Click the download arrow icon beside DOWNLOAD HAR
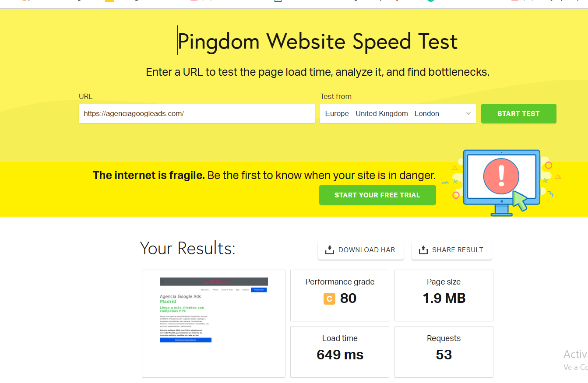 point(330,250)
